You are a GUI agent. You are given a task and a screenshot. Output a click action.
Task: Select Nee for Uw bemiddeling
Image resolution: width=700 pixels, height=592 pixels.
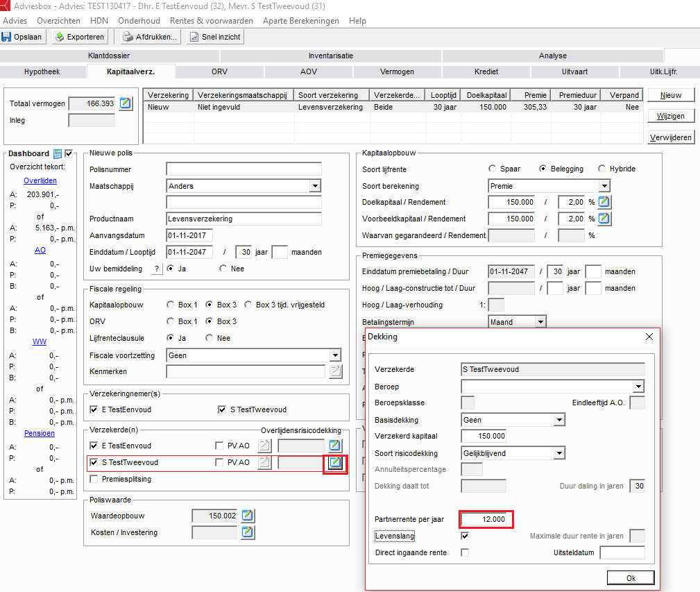point(223,269)
